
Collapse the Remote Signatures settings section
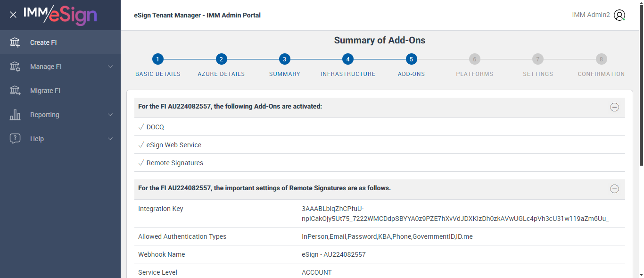pyautogui.click(x=614, y=189)
